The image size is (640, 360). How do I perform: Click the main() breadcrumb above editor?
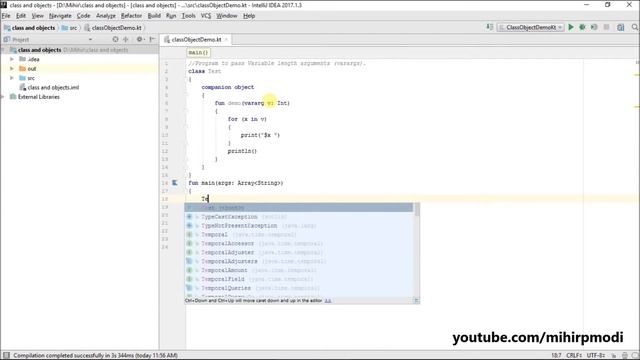click(x=198, y=53)
